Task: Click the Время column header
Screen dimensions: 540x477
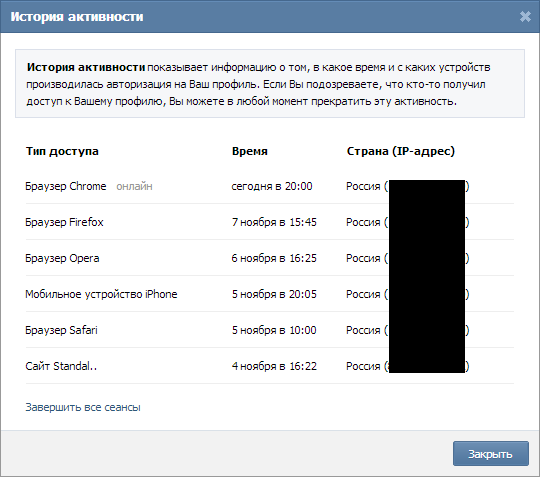Action: (250, 151)
